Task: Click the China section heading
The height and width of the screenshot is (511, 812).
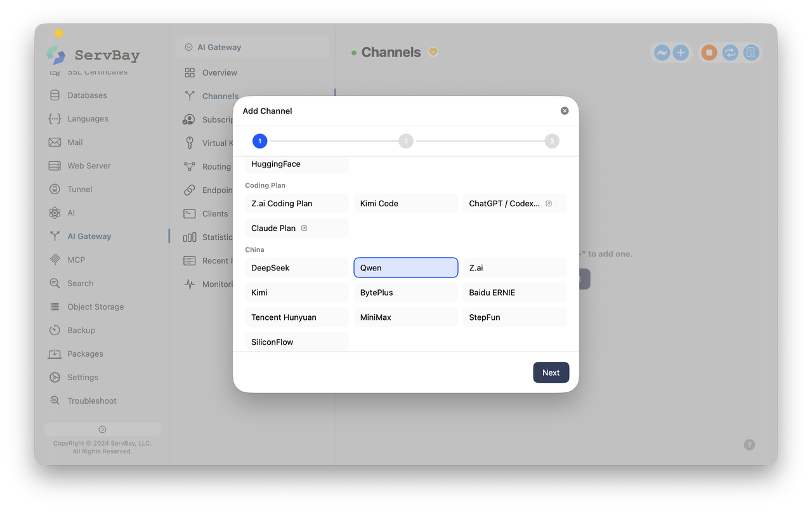Action: pos(254,249)
